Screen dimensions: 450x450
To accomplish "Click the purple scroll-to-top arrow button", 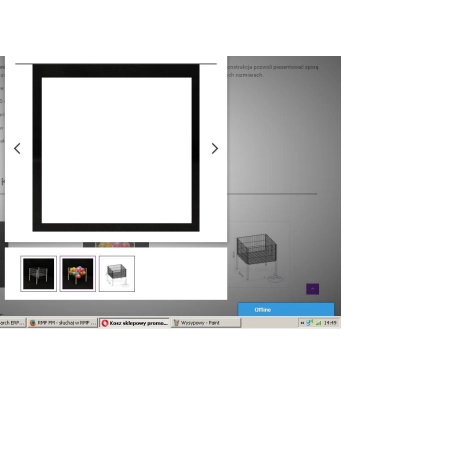I will pos(313,289).
